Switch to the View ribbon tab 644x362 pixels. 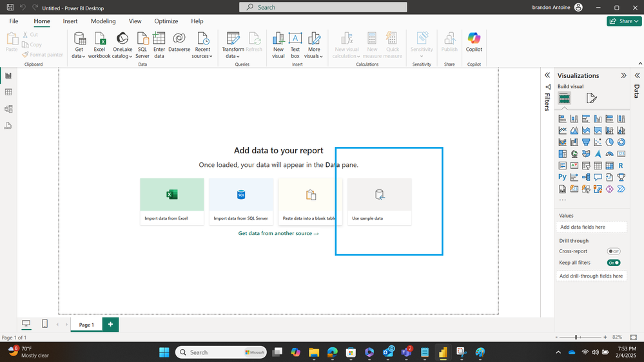tap(135, 21)
